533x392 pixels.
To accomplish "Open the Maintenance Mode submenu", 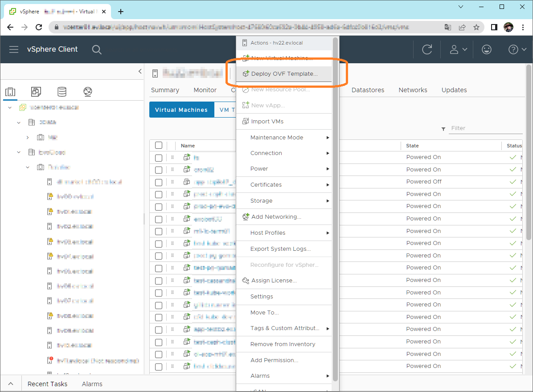I will click(x=284, y=137).
